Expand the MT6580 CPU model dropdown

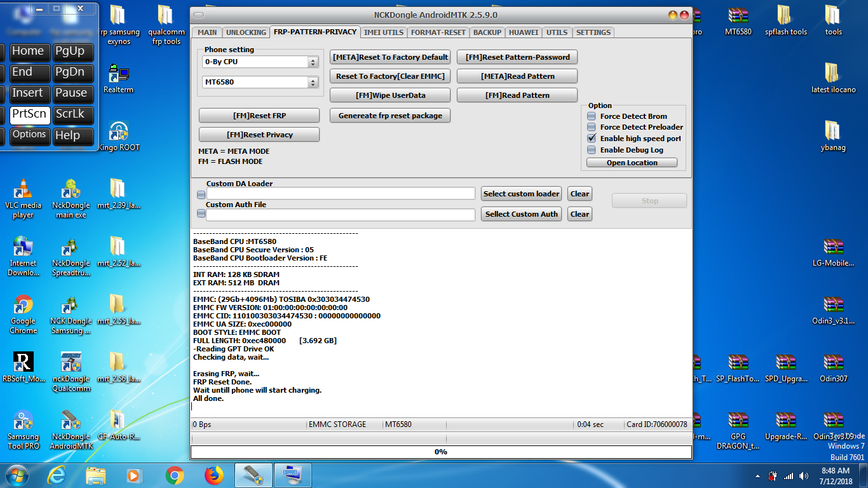tap(313, 83)
